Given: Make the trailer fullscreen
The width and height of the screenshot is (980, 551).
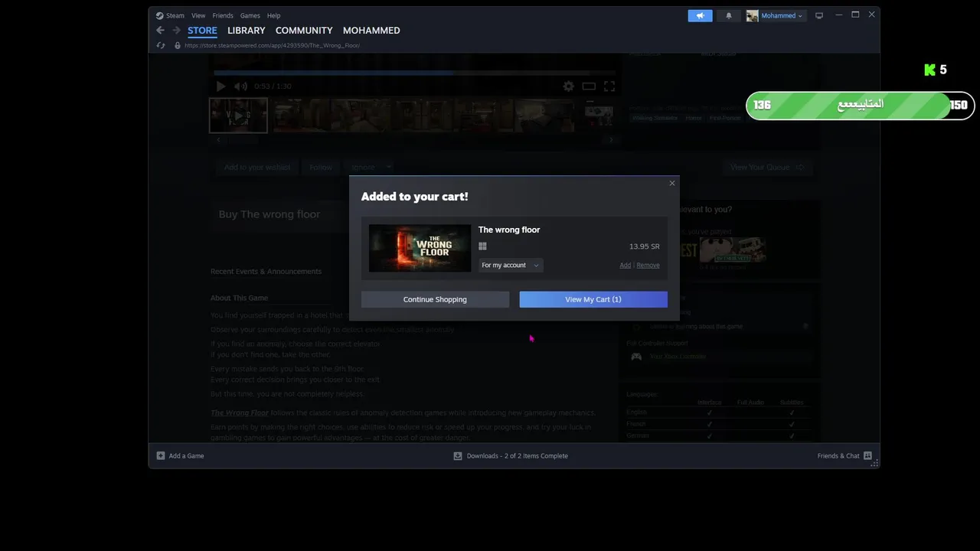Looking at the screenshot, I should pos(609,86).
